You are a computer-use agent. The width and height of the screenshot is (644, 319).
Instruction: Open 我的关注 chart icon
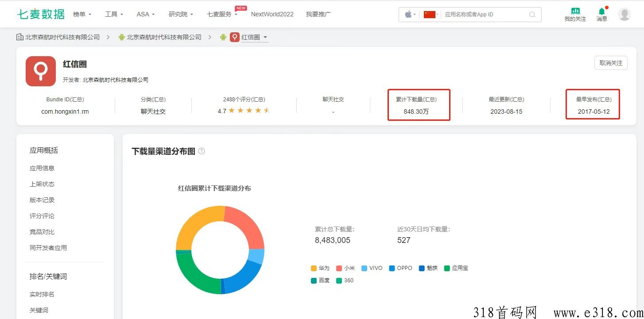pos(575,11)
